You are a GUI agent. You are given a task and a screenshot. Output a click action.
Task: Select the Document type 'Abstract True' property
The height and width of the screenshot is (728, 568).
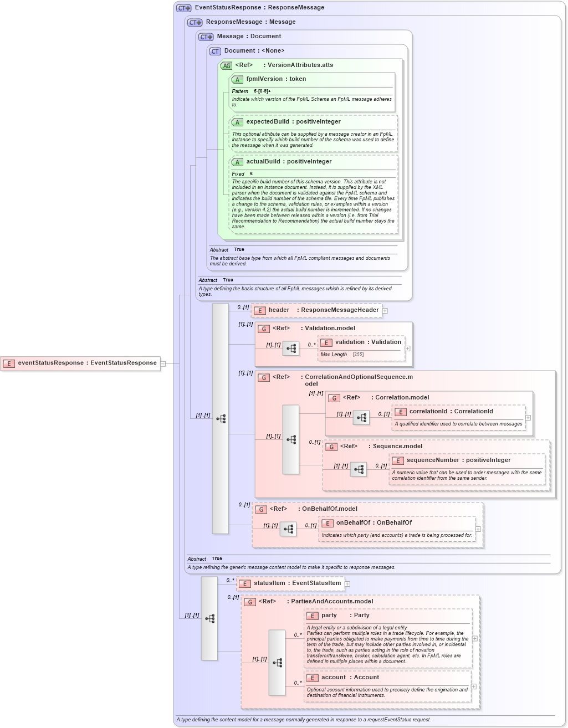(x=227, y=250)
